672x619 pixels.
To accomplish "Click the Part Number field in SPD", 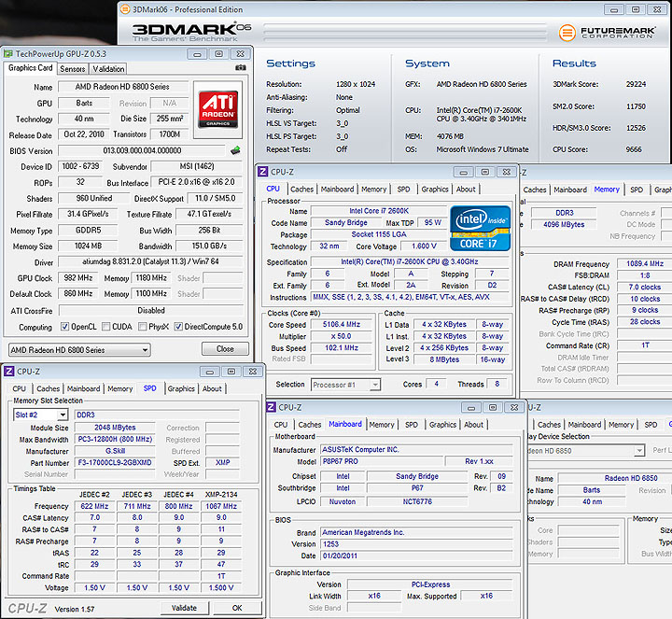I will 114,463.
